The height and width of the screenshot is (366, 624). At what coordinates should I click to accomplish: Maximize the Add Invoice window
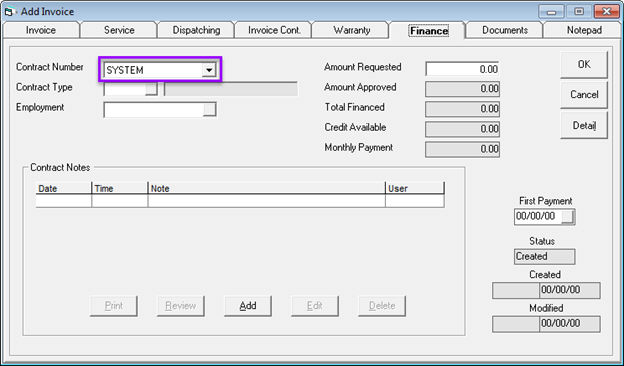[579, 12]
